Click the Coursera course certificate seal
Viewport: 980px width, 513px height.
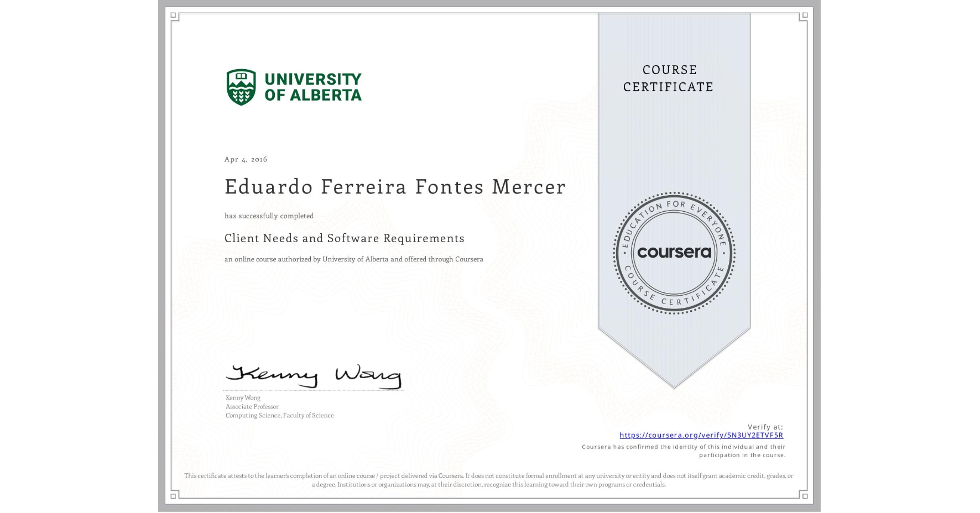pos(674,253)
